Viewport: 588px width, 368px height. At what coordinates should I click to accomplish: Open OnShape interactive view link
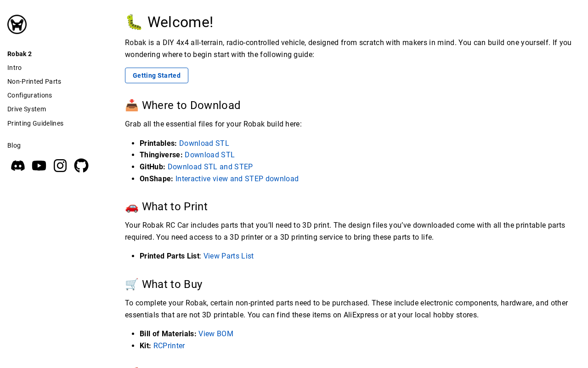pyautogui.click(x=237, y=179)
